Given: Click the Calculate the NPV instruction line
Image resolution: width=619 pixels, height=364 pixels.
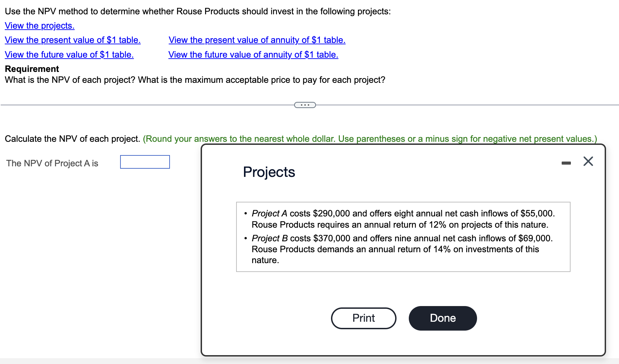Looking at the screenshot, I should pos(72,139).
